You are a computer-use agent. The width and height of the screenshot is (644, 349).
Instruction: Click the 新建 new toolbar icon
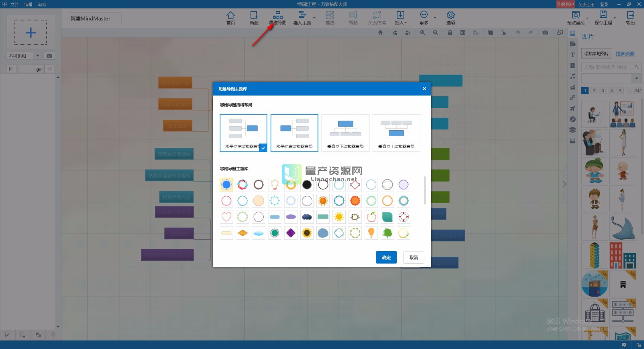click(254, 18)
